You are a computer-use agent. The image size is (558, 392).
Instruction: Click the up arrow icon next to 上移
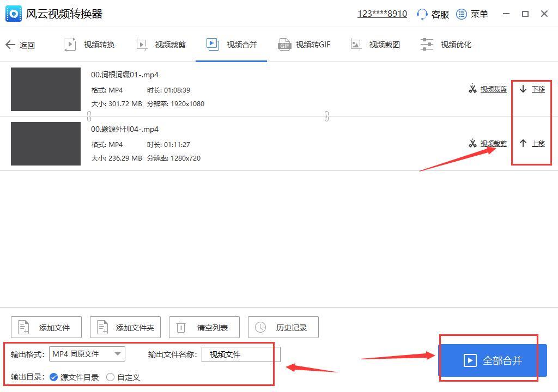[523, 143]
